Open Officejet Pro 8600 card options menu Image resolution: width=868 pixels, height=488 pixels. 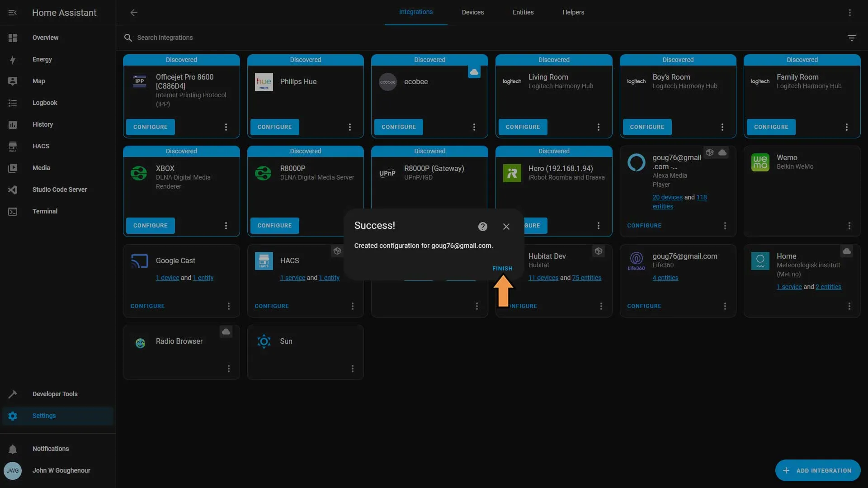click(226, 128)
